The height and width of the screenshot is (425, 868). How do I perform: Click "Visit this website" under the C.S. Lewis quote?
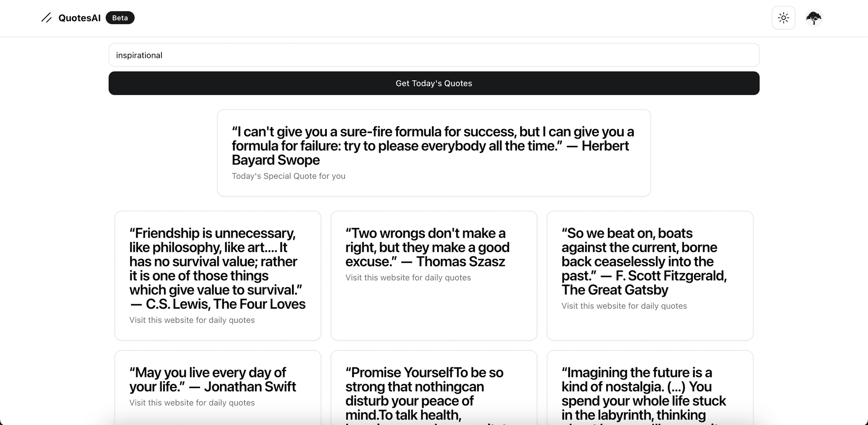pyautogui.click(x=192, y=320)
